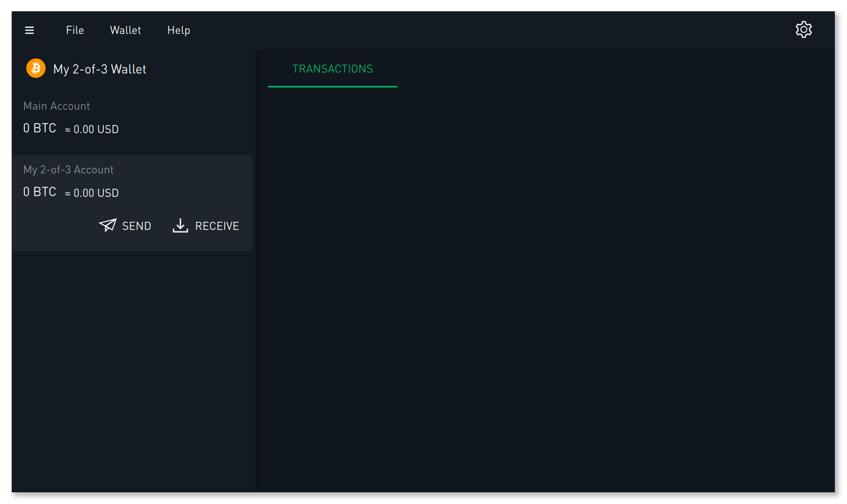Open the settings gear

pyautogui.click(x=803, y=29)
